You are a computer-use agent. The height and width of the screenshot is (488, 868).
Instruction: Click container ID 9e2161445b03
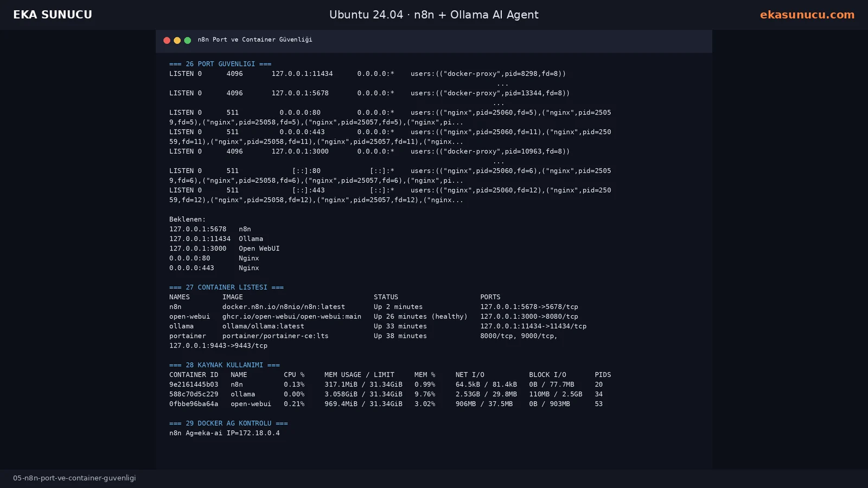pos(194,385)
